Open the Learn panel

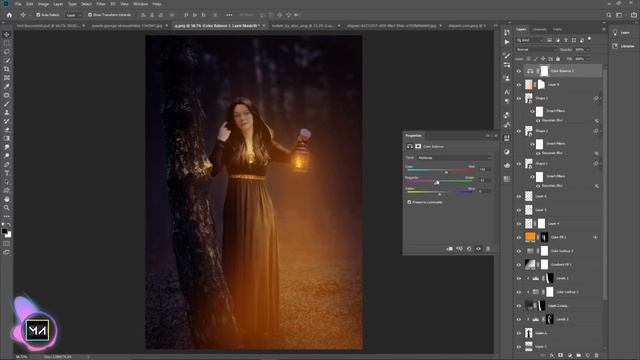pos(622,33)
